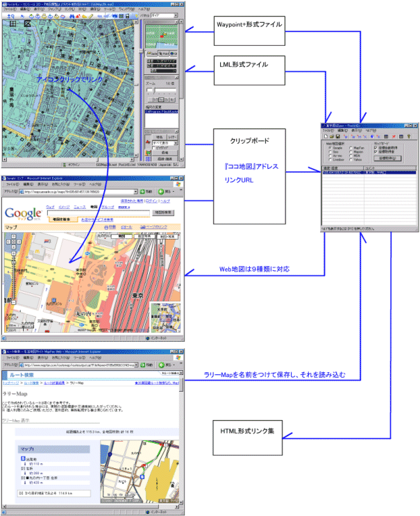Click the new file icon in tool window
The image size is (420, 516).
[326, 136]
